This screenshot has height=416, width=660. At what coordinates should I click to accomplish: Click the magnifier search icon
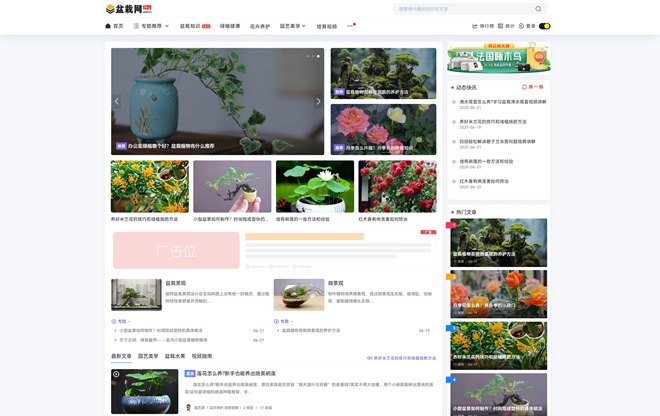point(538,9)
